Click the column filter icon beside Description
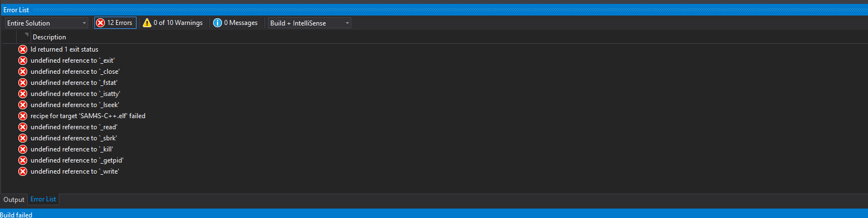Image resolution: width=868 pixels, height=218 pixels. point(26,35)
